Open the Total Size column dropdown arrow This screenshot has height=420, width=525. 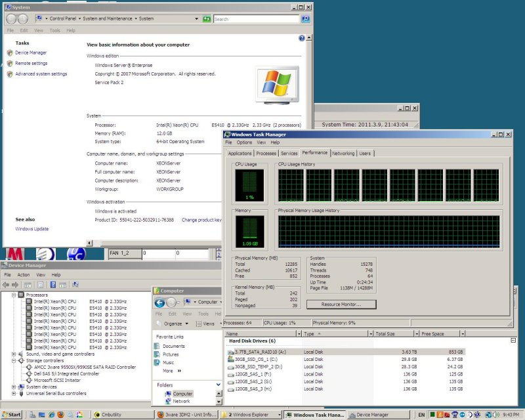tap(417, 333)
